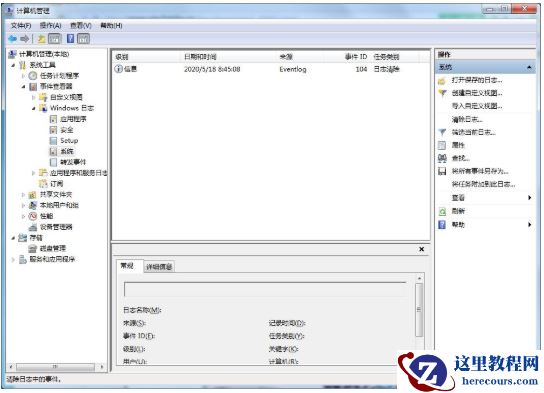Screen dimensions: 544x393
Task: Toggle the show/hide console tree toolbar icon
Action: point(55,39)
